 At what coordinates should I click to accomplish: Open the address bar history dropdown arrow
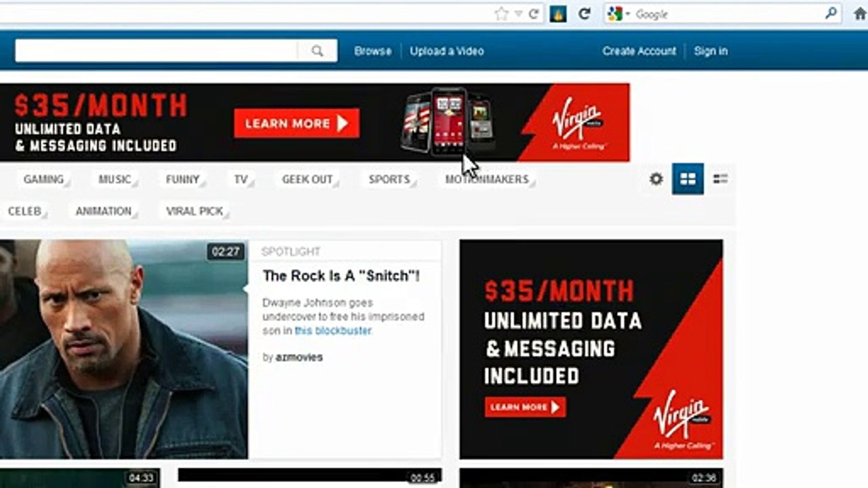[x=518, y=14]
